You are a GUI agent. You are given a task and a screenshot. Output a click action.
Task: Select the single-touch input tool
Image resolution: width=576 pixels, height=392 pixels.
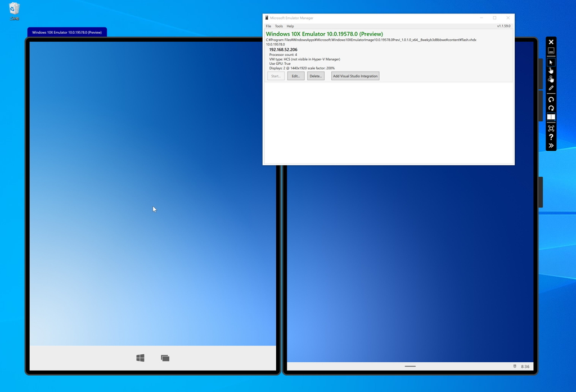[x=551, y=70]
